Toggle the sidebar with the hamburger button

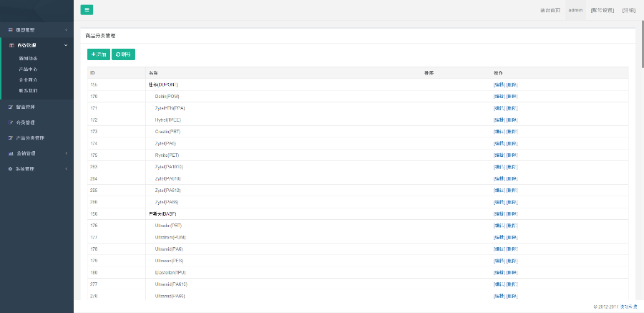point(87,10)
